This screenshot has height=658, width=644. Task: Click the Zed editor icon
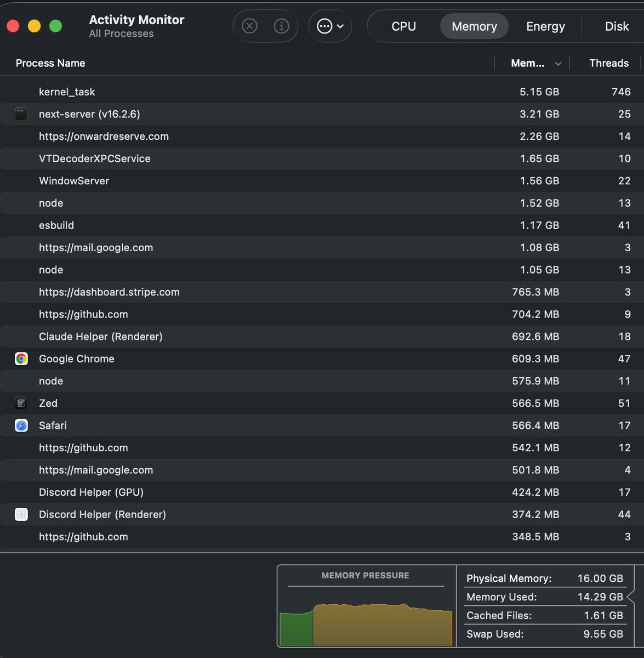(21, 403)
